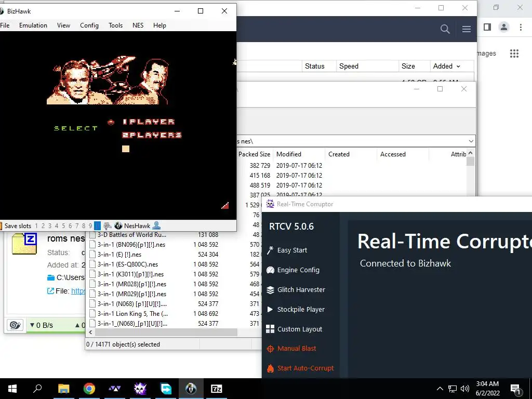
Task: Click the Manual Blast button label
Action: [297, 349]
